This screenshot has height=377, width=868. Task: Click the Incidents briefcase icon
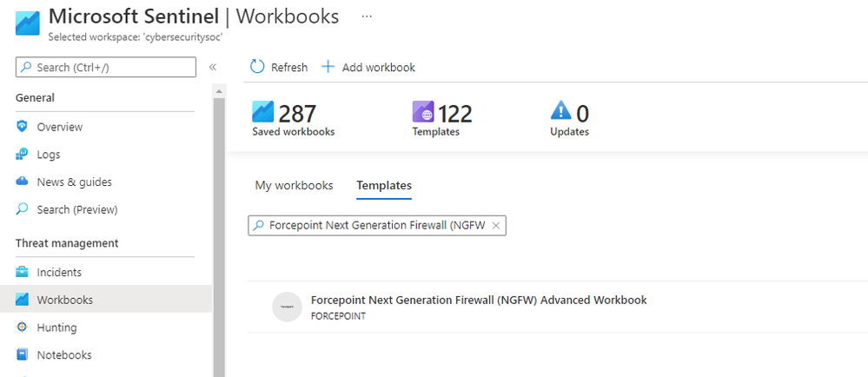coord(22,272)
